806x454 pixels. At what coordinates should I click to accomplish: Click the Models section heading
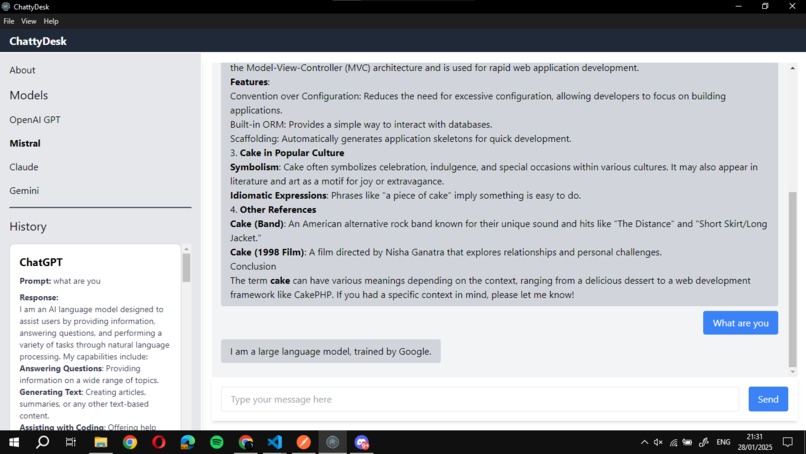[29, 95]
